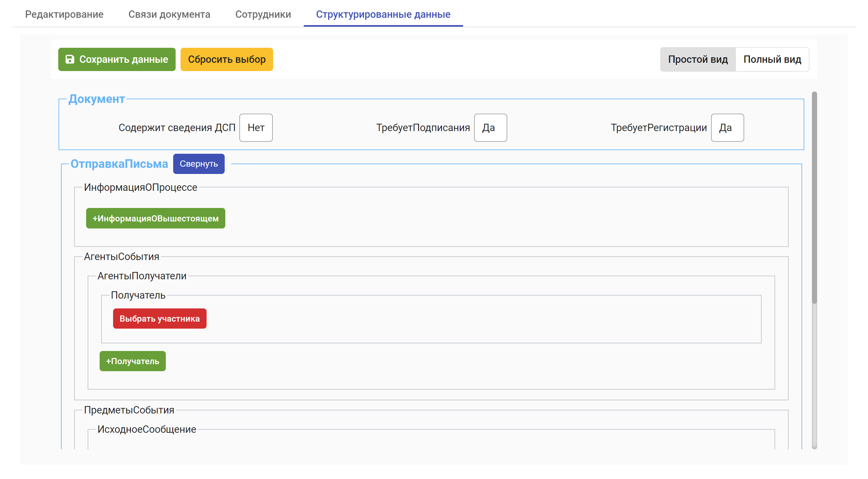Click the Документ section heading

pyautogui.click(x=96, y=99)
